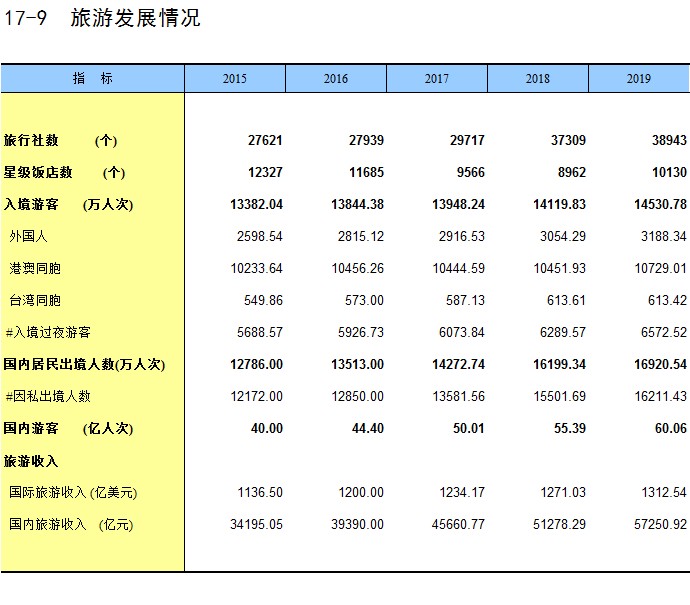Click the cell value 549.86

click(x=263, y=301)
